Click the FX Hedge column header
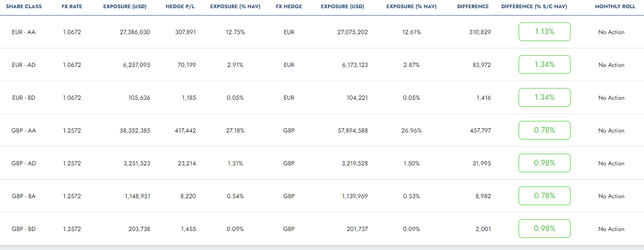 click(x=289, y=7)
